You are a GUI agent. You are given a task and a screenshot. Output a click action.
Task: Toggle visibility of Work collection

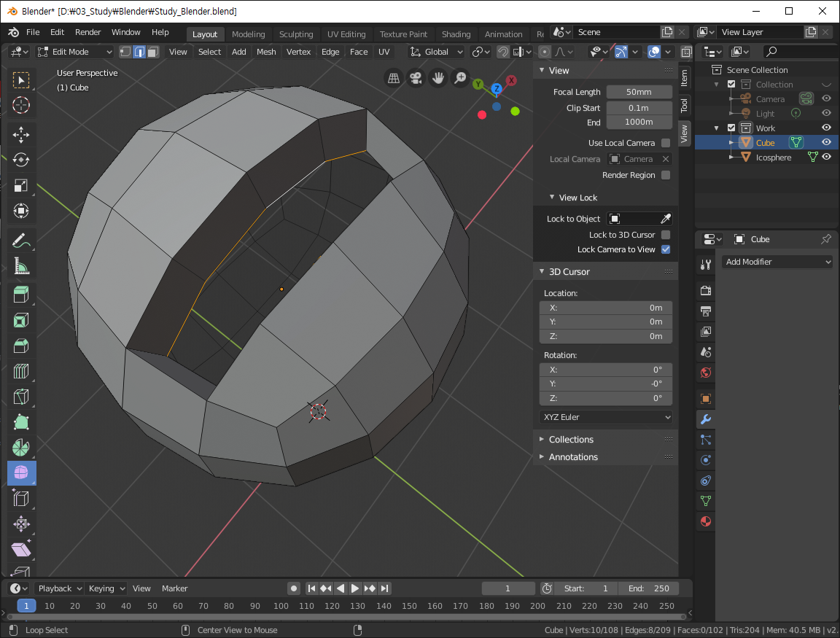(x=826, y=128)
